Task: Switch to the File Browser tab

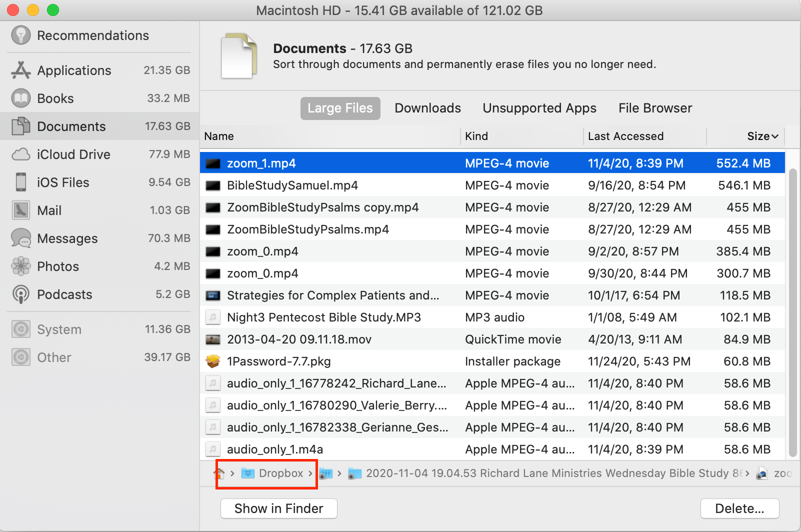Action: point(655,108)
